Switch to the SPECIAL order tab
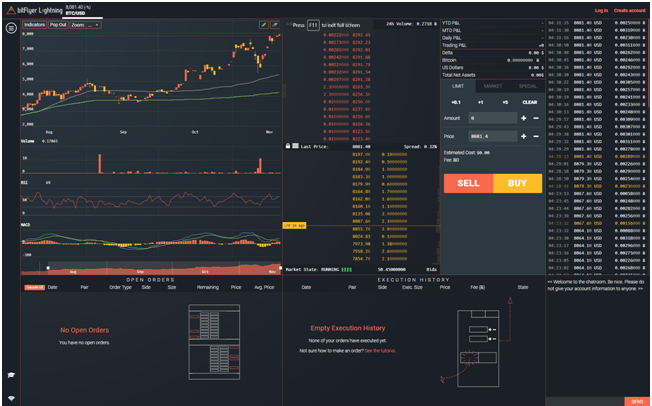The height and width of the screenshot is (406, 652). click(x=527, y=86)
